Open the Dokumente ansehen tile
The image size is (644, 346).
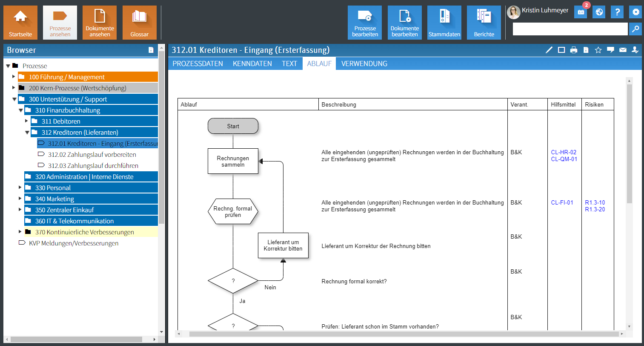coord(100,23)
